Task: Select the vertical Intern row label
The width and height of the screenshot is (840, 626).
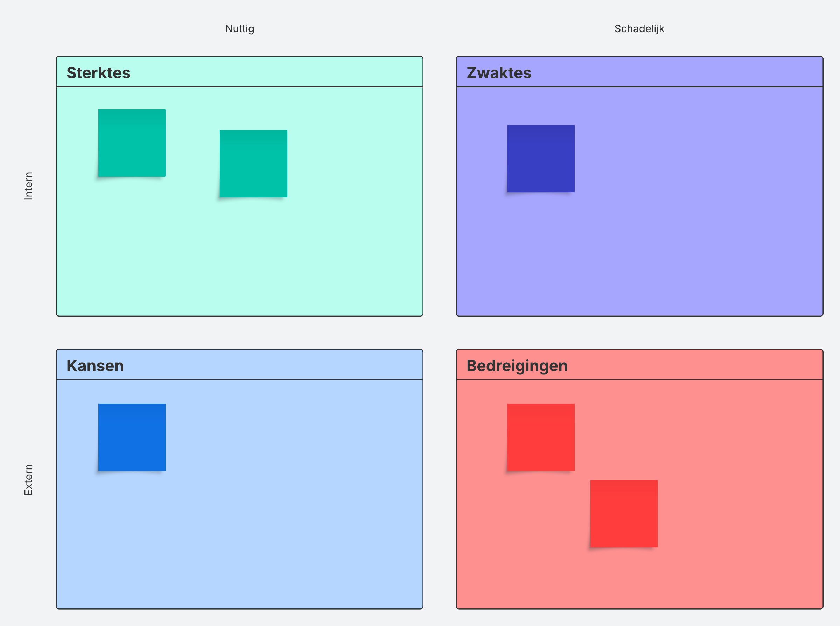Action: point(29,186)
